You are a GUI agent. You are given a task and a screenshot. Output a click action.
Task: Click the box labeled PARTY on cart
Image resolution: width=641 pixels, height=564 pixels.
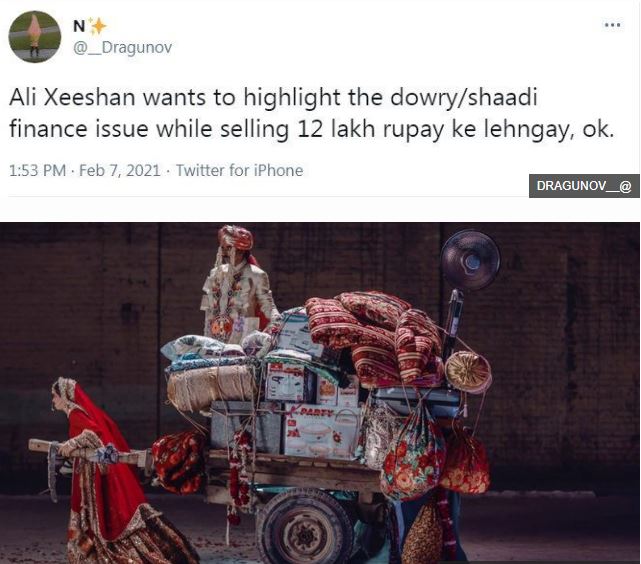322,431
